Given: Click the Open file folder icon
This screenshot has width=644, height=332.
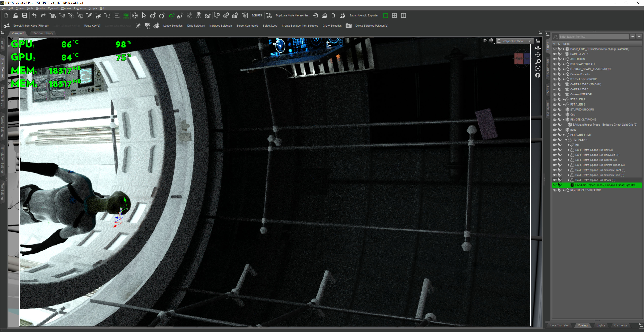Looking at the screenshot, I should pos(15,15).
